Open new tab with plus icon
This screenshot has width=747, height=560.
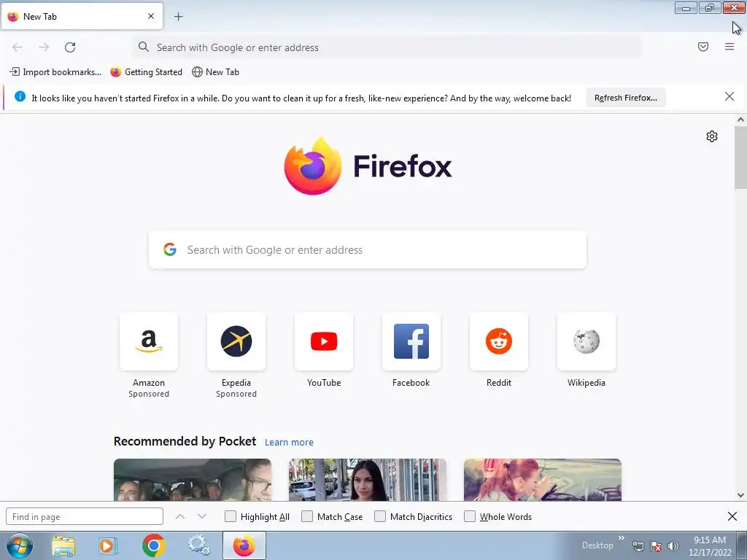tap(178, 17)
